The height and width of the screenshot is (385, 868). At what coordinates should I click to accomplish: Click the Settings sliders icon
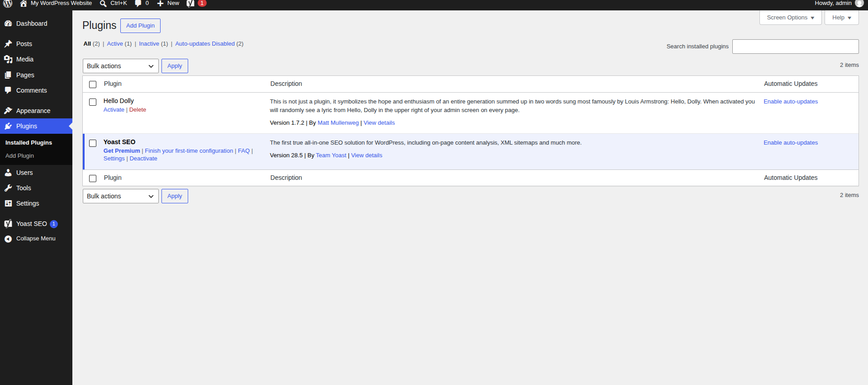8,203
